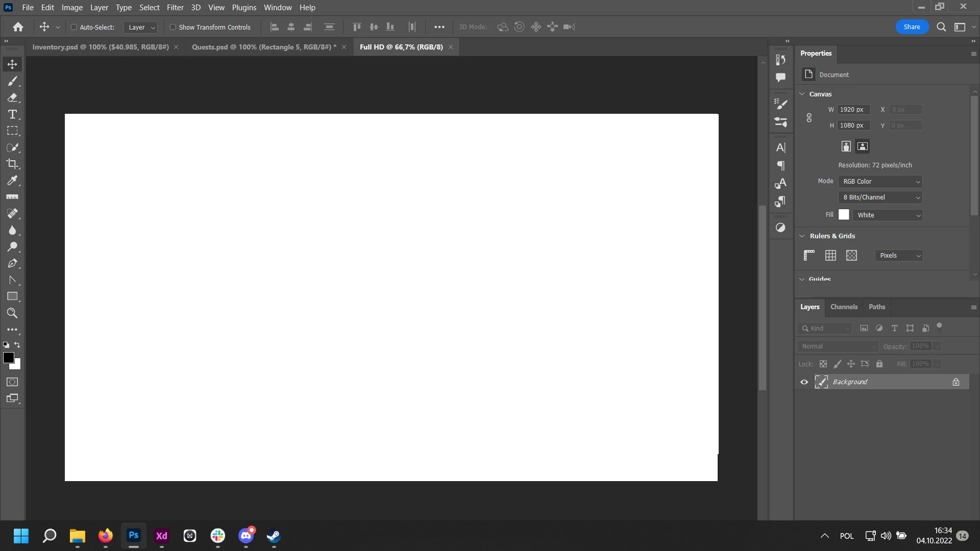
Task: Open the RGB Color mode dropdown
Action: point(880,182)
